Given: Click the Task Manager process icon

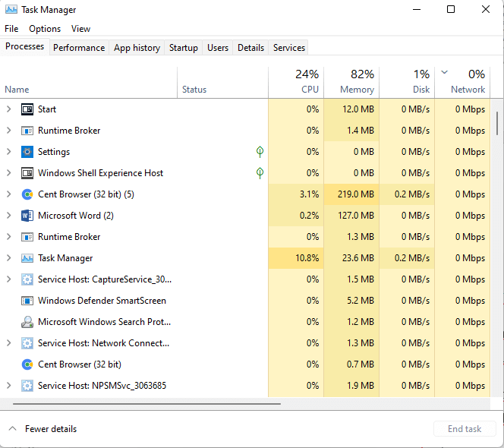Looking at the screenshot, I should tap(27, 258).
